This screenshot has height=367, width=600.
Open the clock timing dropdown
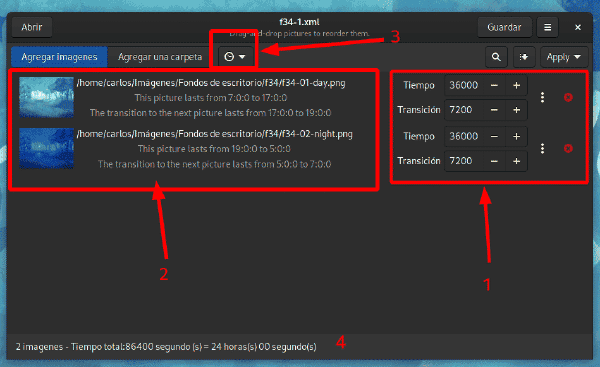pos(235,57)
